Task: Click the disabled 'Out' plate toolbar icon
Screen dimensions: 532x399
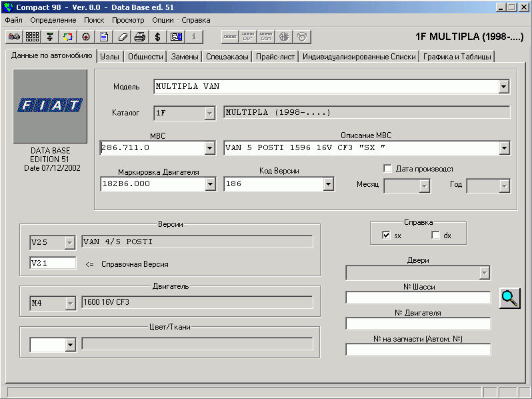Action: click(x=248, y=37)
